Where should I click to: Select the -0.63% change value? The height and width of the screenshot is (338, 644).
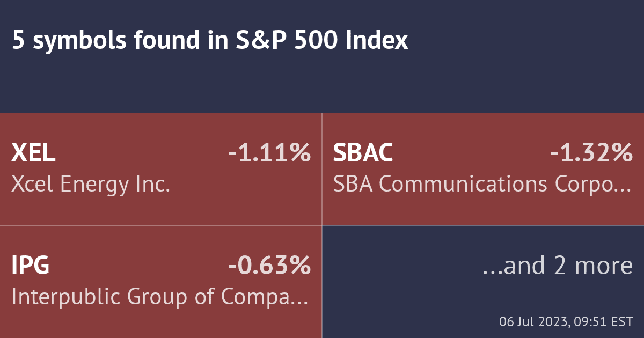pyautogui.click(x=269, y=266)
